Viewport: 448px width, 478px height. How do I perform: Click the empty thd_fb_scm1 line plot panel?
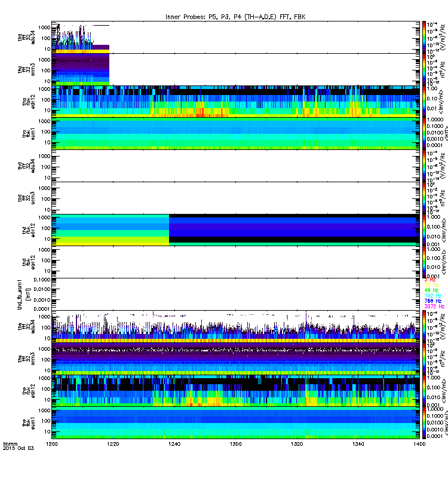[235, 294]
